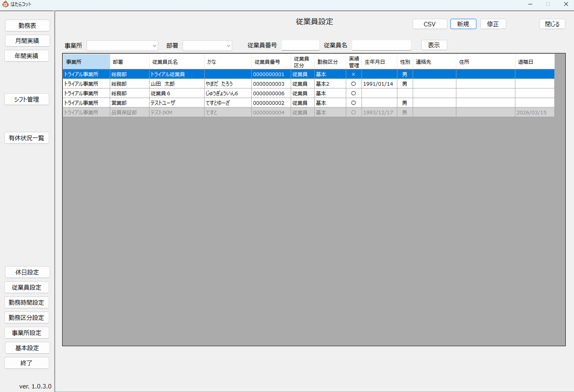Create a new employee with 新規

(463, 24)
